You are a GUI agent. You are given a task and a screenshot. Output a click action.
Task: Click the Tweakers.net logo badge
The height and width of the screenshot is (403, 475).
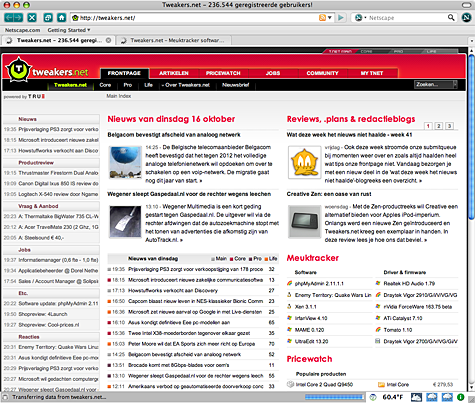point(19,70)
